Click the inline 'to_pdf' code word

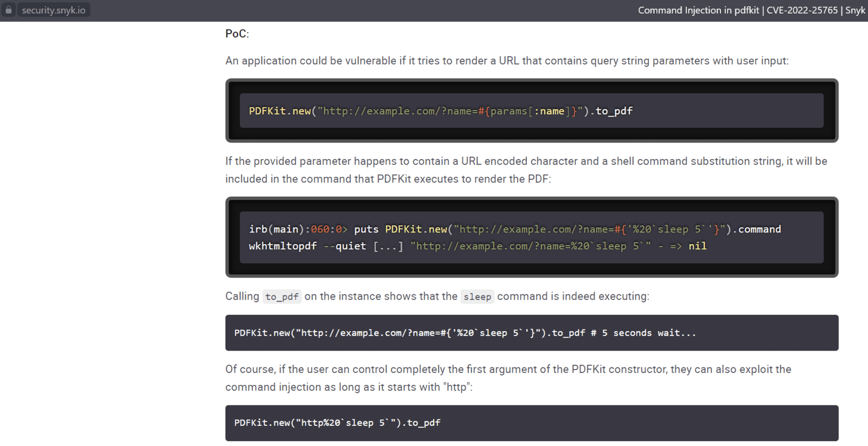click(x=282, y=296)
